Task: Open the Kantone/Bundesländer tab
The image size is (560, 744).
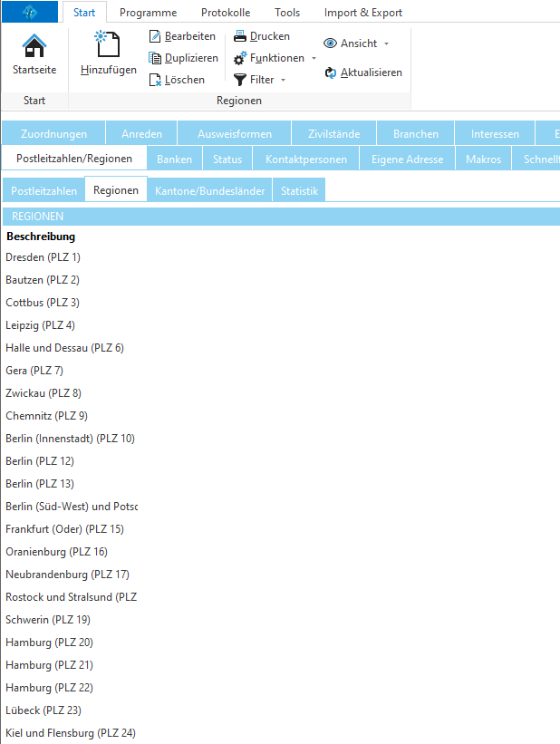Action: tap(208, 191)
